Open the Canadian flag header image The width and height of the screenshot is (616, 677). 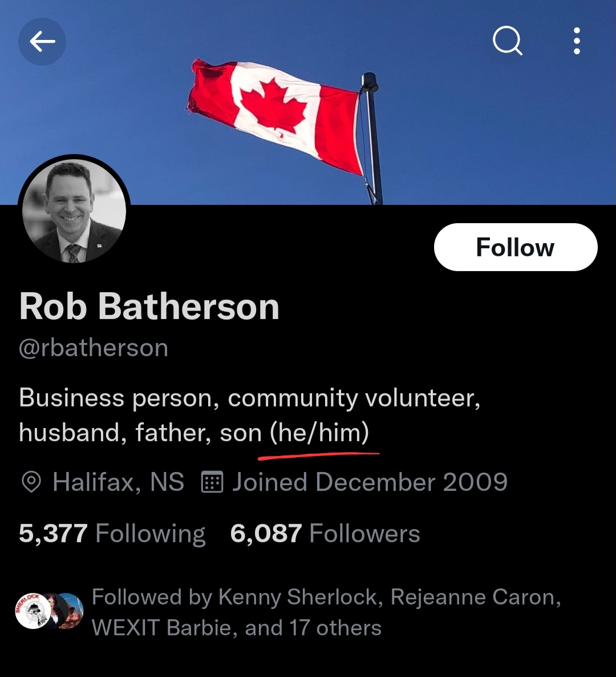[x=308, y=102]
